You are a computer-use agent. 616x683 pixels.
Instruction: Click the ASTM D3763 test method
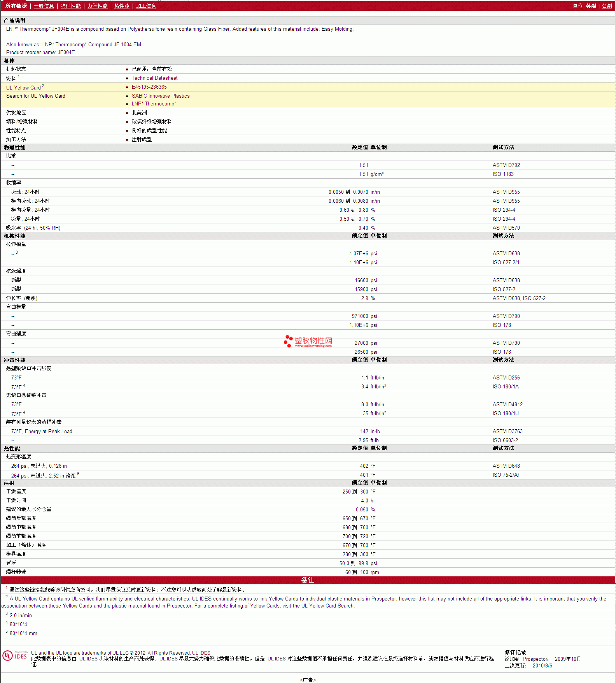pyautogui.click(x=507, y=431)
